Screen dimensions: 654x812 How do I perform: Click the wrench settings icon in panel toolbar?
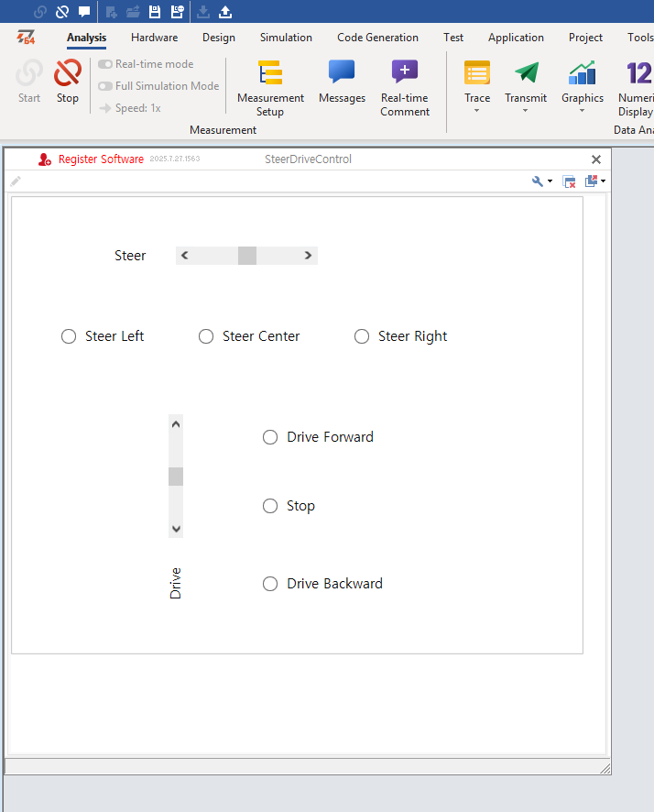click(x=538, y=181)
